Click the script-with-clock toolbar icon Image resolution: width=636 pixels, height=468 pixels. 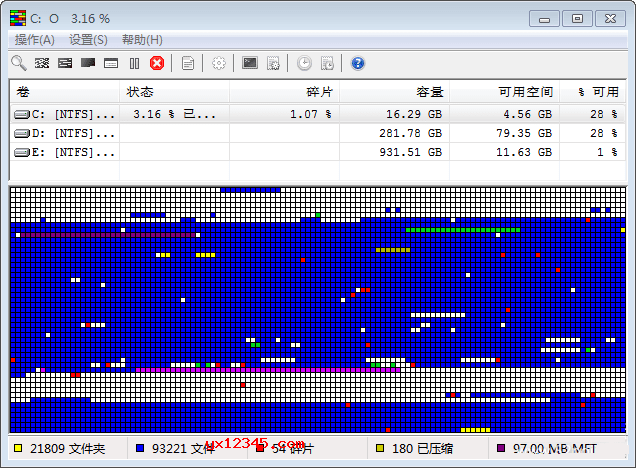327,63
